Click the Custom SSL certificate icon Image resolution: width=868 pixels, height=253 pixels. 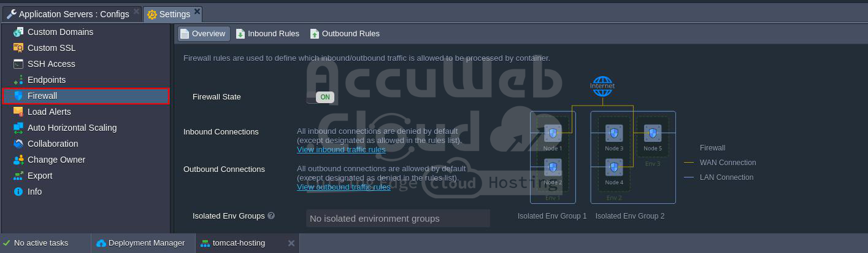(18, 48)
